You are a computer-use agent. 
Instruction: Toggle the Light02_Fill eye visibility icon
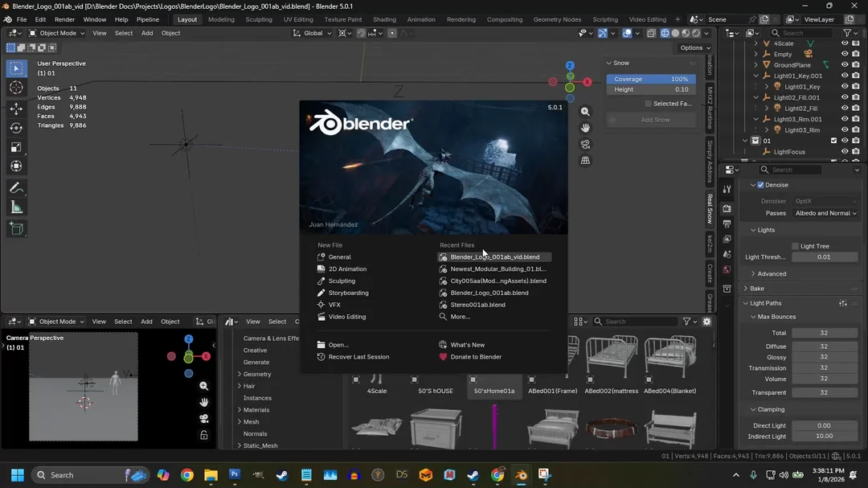coord(845,108)
